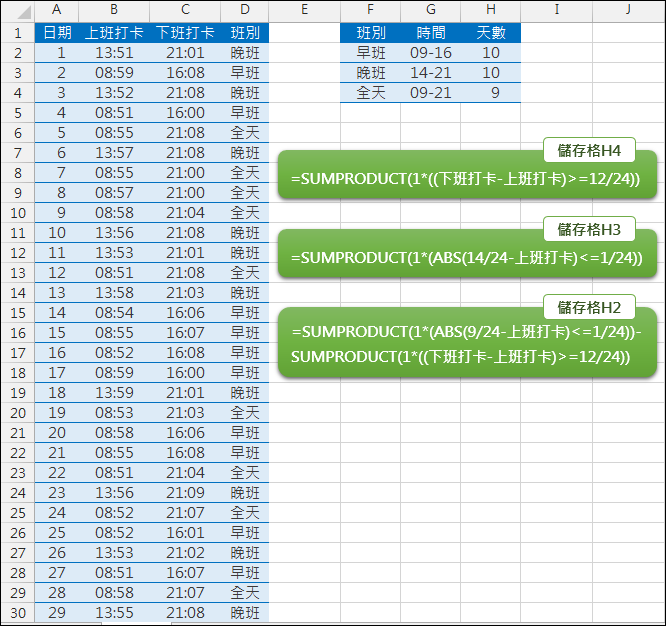Select shift cell 早班 in row 28
Screen dimensions: 666x626
(x=245, y=573)
